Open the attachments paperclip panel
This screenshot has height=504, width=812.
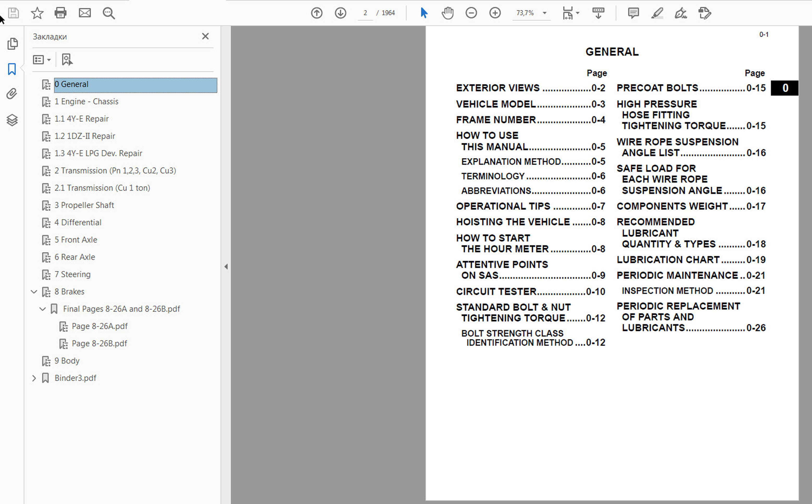[12, 94]
